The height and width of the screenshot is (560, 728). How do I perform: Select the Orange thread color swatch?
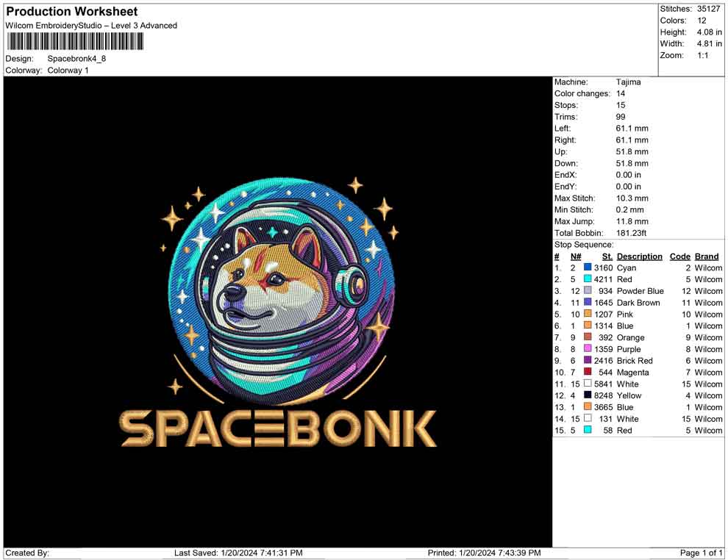[588, 337]
